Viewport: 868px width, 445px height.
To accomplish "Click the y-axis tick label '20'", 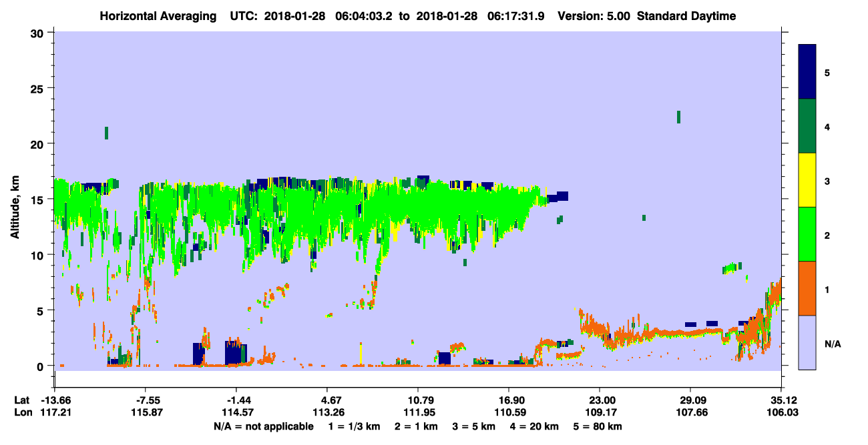I will pos(39,144).
